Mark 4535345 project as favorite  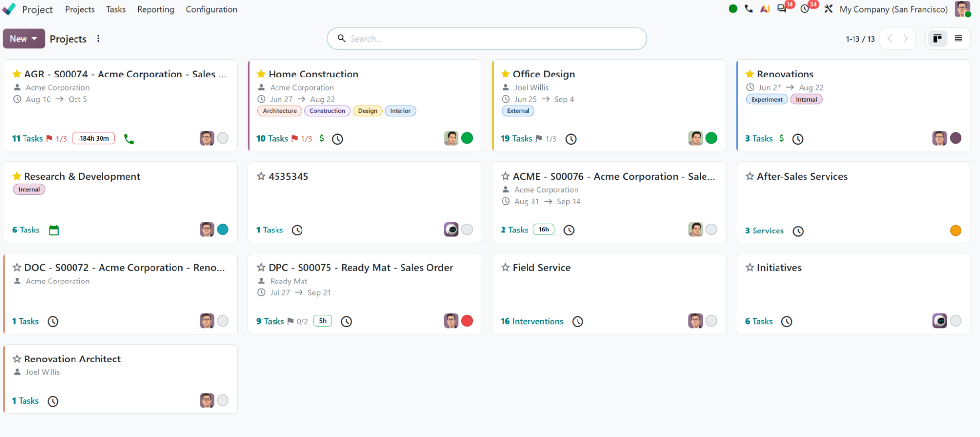tap(261, 176)
